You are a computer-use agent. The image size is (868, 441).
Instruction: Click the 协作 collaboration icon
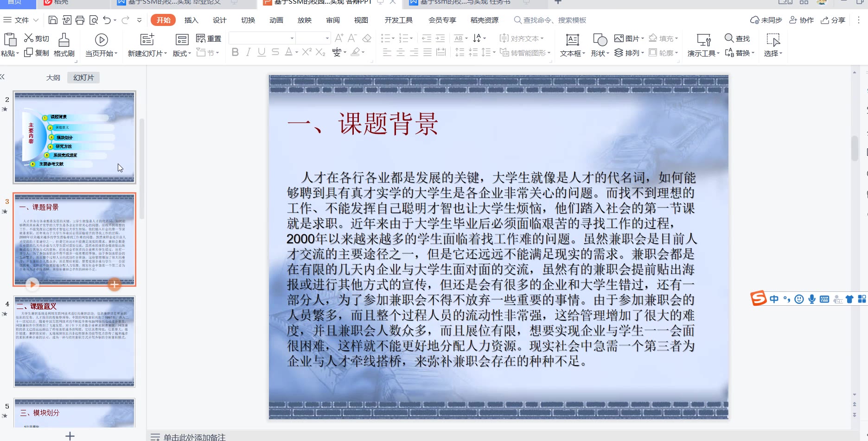[793, 20]
